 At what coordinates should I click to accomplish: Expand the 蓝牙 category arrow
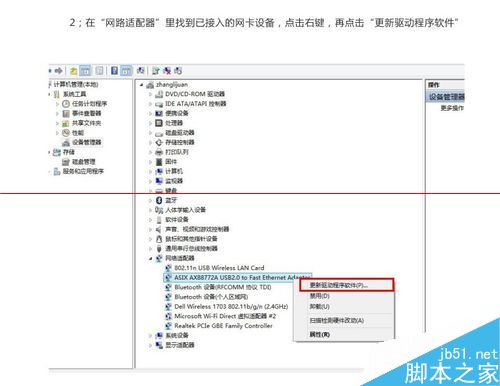(x=150, y=200)
